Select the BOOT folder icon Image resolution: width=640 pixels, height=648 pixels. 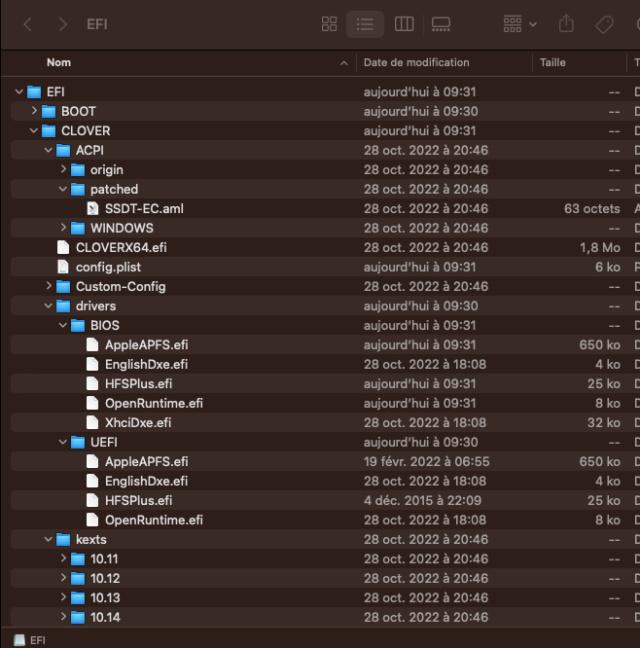49,112
